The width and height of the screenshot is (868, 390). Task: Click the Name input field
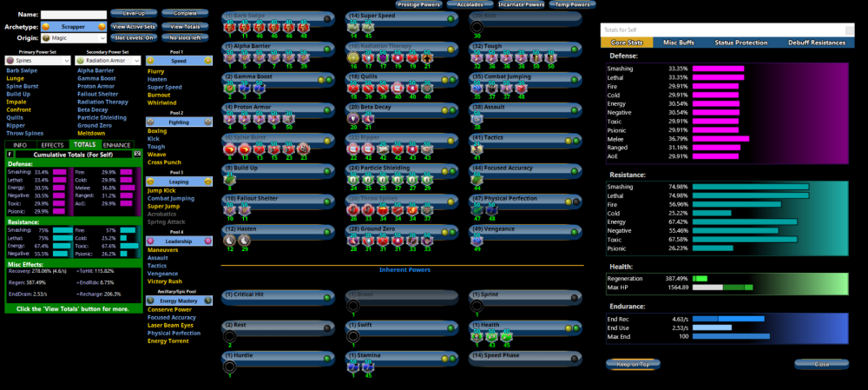(73, 15)
